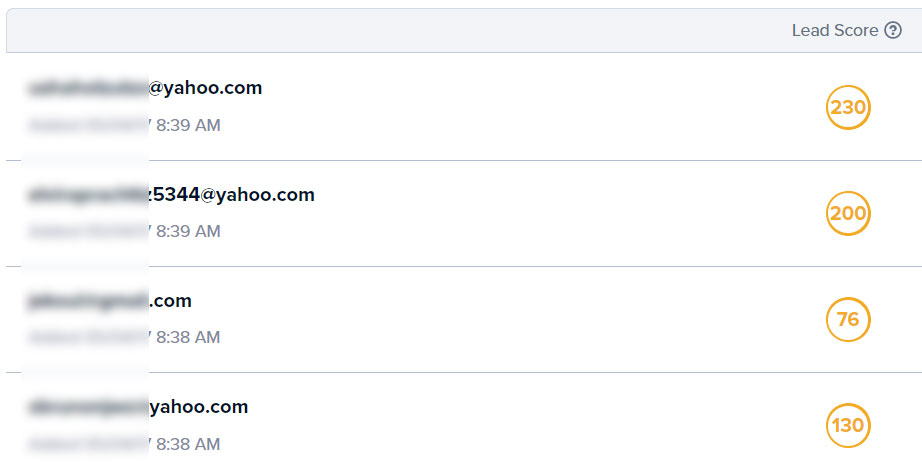Click the 8:39 AM timestamp of the 230 lead
Screen dimensions: 922x469
click(188, 125)
